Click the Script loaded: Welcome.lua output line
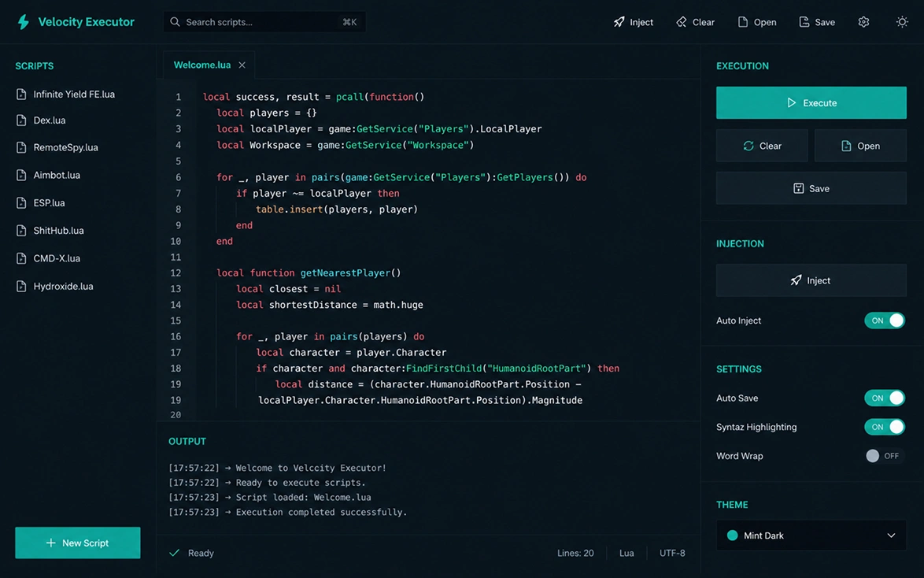 (x=270, y=497)
